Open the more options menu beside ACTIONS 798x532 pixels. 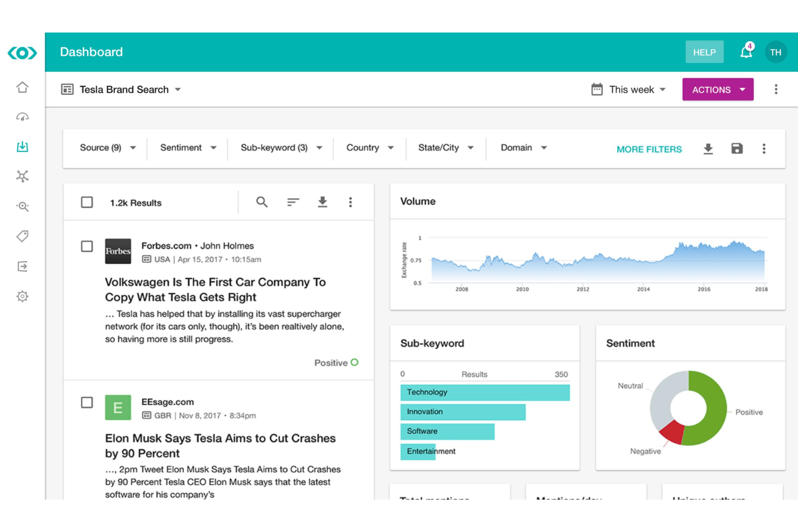tap(776, 89)
